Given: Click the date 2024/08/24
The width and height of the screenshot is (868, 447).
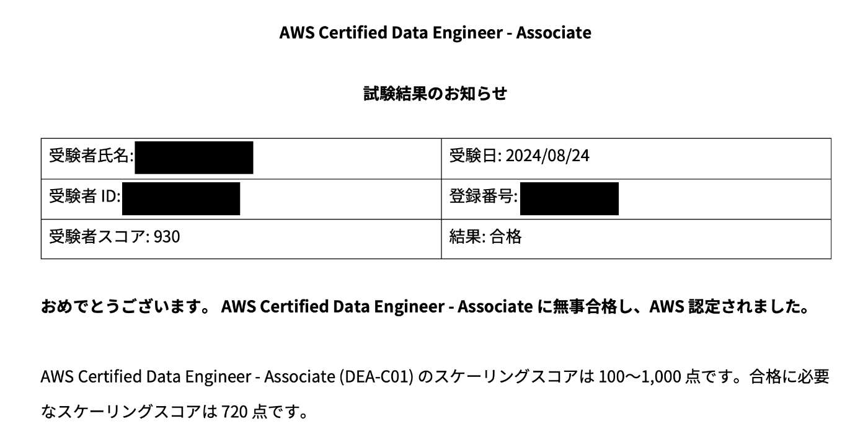Looking at the screenshot, I should click(547, 156).
